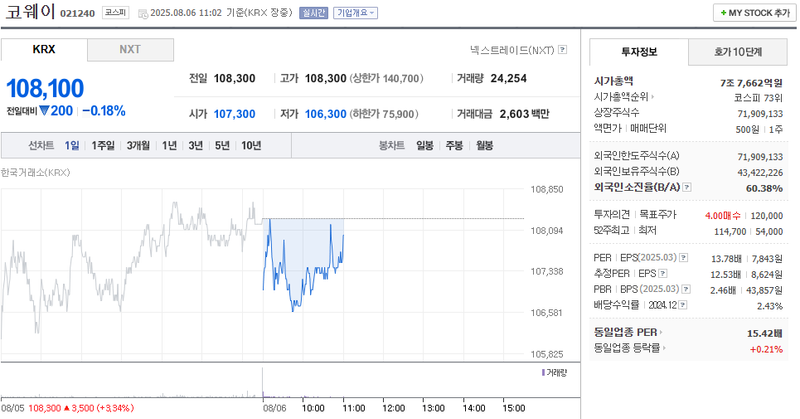
Task: Click the +0.21% sector change value
Action: tap(766, 349)
